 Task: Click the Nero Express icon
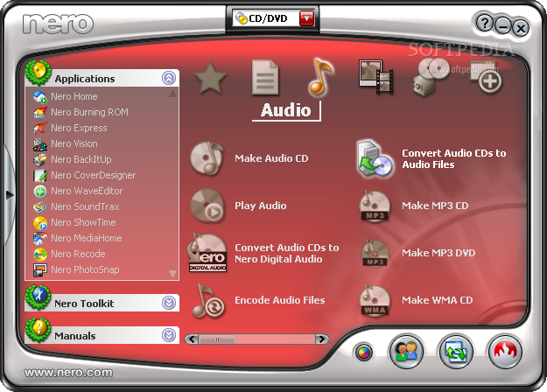(x=40, y=128)
